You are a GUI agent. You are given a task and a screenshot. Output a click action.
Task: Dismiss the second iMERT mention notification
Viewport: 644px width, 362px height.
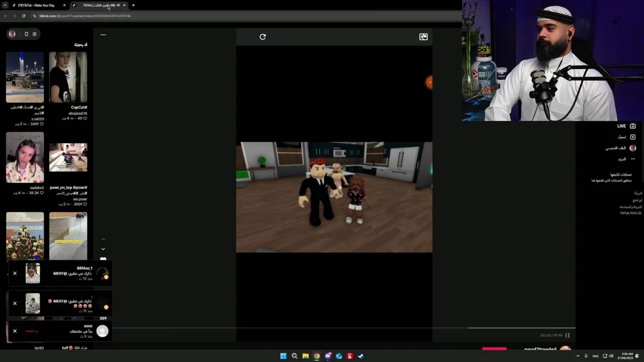15,303
